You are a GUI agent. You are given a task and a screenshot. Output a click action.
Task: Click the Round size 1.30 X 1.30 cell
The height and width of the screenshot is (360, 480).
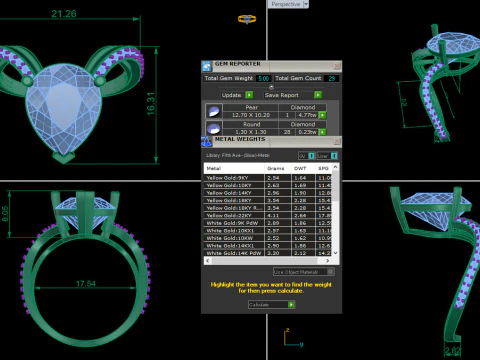[251, 132]
